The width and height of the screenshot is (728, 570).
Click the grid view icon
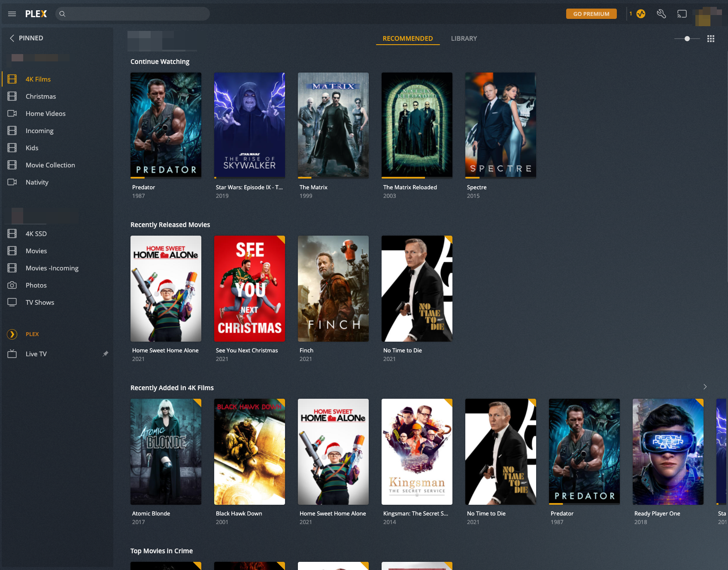[711, 39]
